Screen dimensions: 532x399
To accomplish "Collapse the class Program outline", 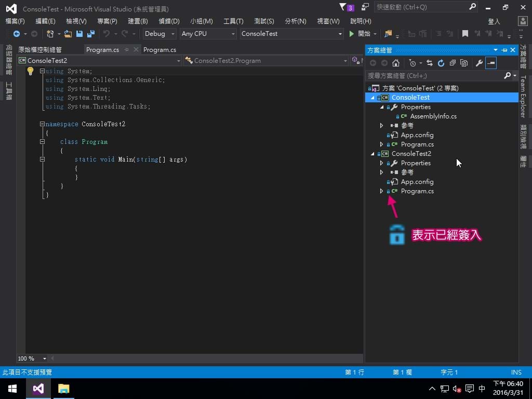I will point(42,141).
